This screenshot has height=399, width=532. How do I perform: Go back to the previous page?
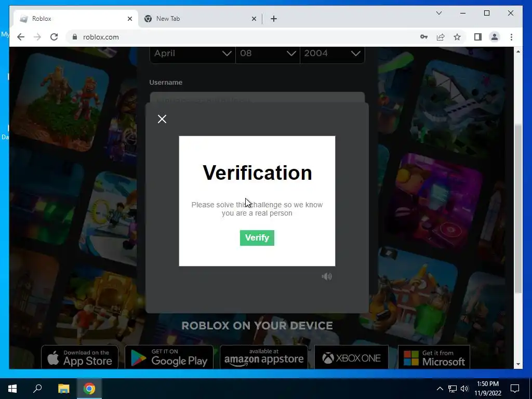[x=21, y=37]
